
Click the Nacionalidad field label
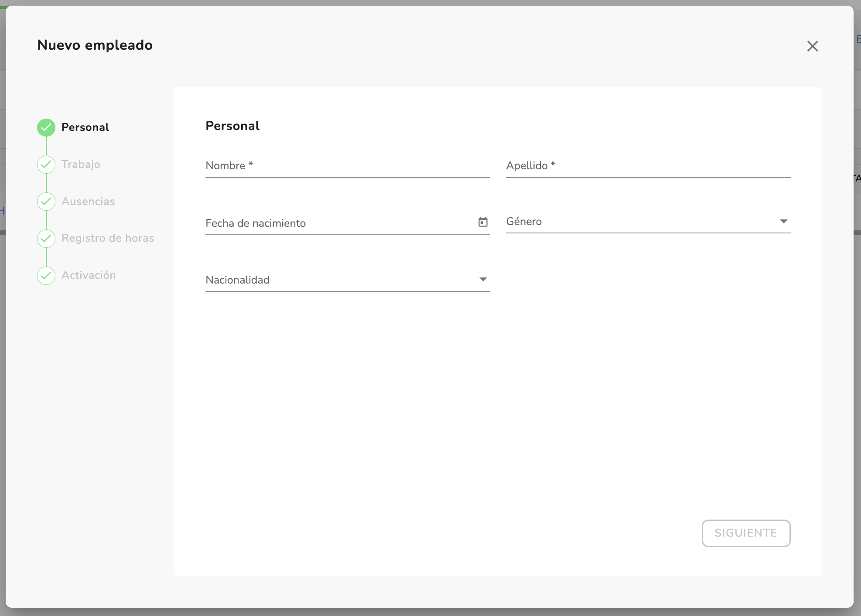[x=238, y=280]
